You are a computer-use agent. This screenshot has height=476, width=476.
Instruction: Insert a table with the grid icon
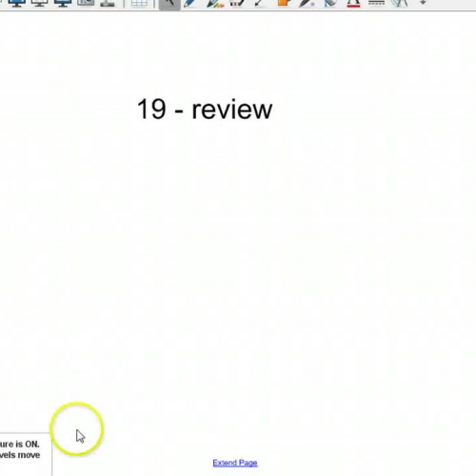pos(139,3)
